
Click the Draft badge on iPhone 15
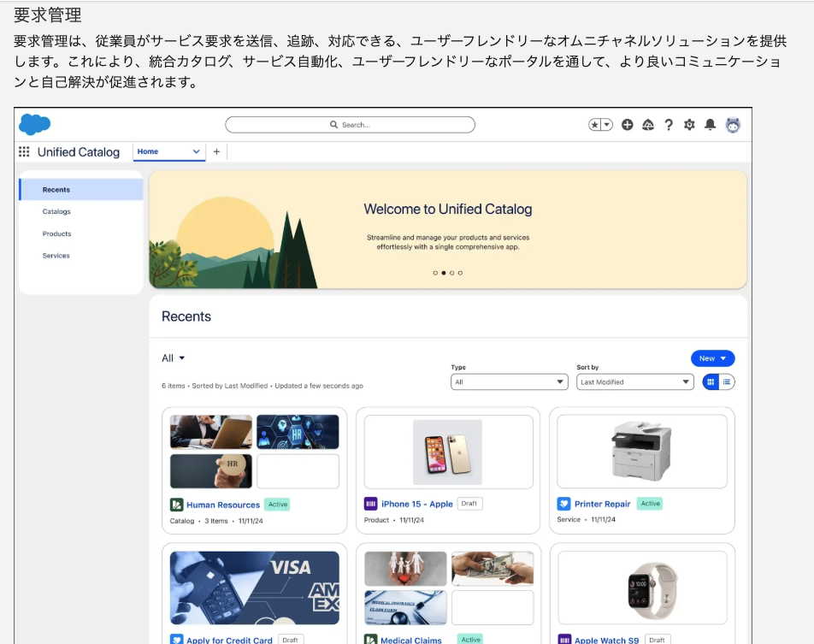pyautogui.click(x=469, y=503)
